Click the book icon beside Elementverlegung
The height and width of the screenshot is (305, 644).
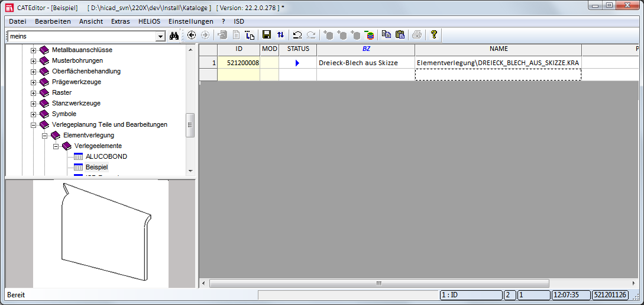point(56,136)
